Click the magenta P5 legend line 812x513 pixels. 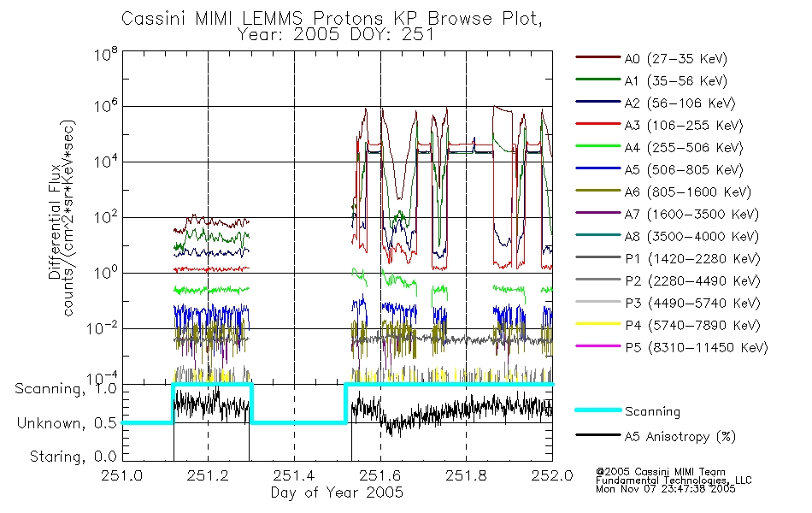pyautogui.click(x=597, y=345)
